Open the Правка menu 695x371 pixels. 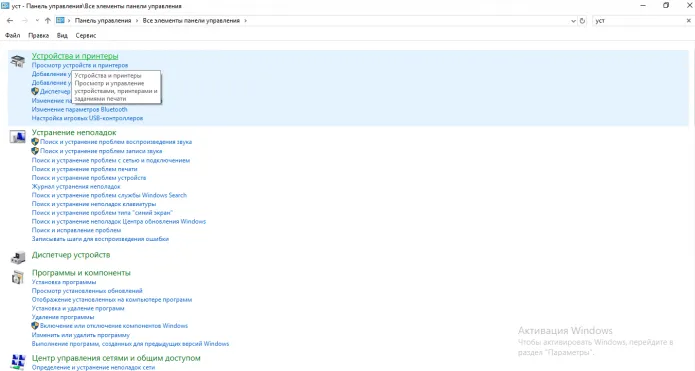coord(39,35)
